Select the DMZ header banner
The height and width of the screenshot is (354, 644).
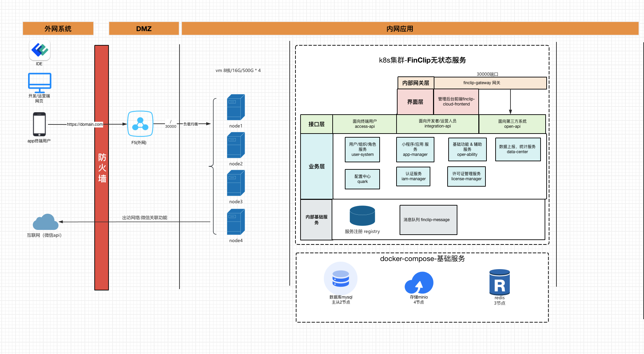tap(144, 28)
